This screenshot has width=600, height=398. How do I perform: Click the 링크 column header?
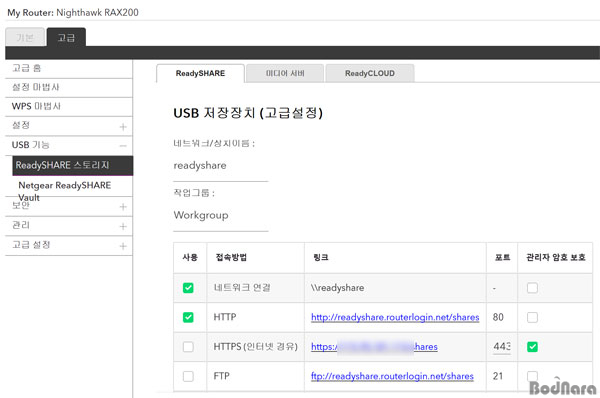pos(321,257)
